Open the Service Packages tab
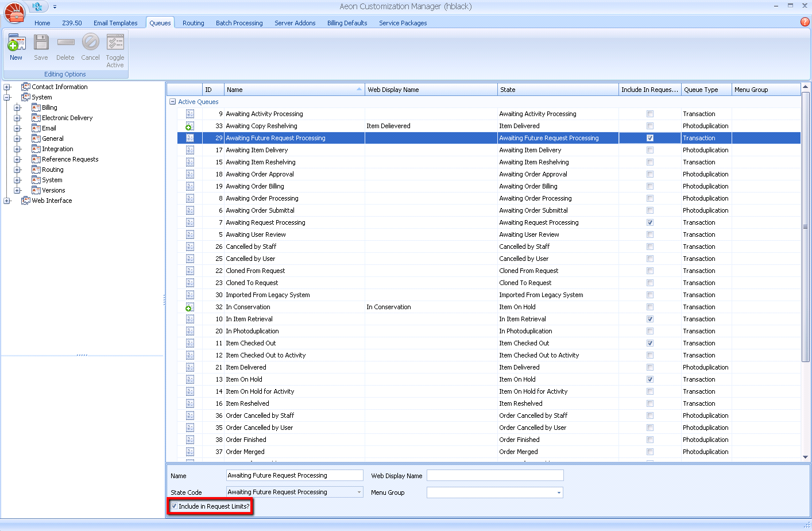 (403, 23)
